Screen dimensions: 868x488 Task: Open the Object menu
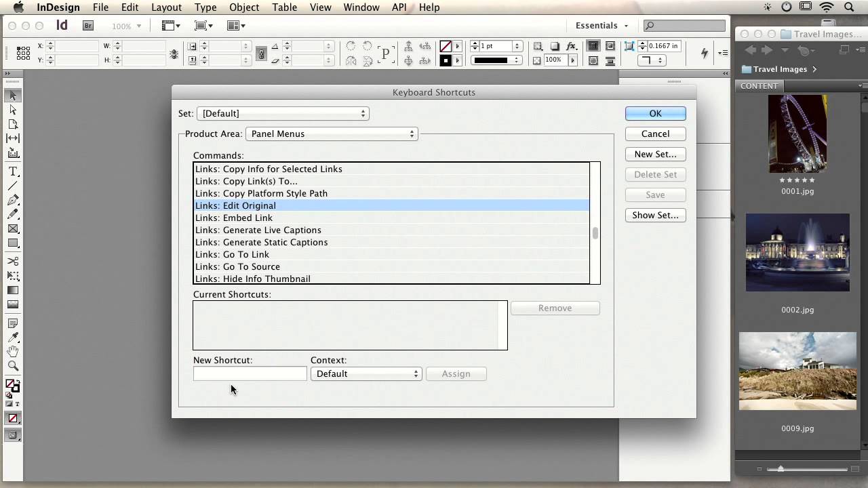pyautogui.click(x=244, y=7)
